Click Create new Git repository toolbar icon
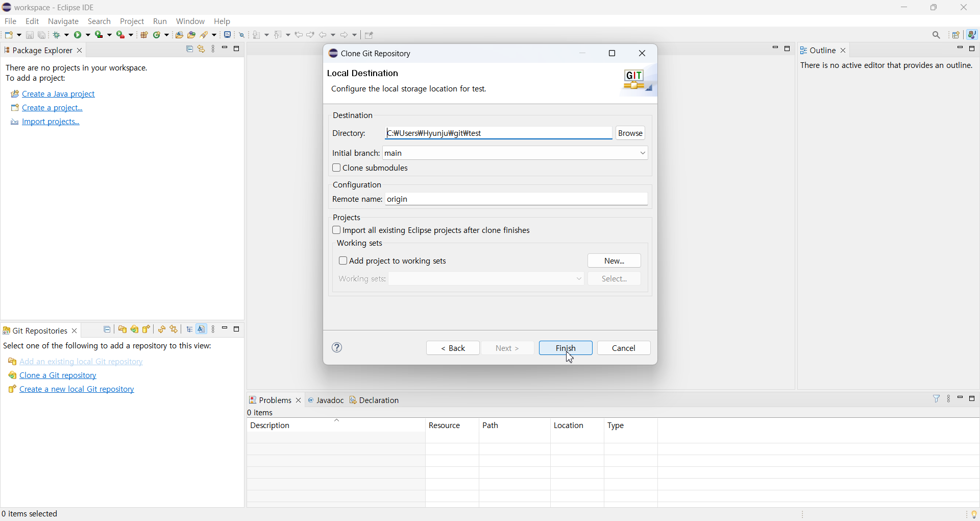The height and width of the screenshot is (521, 980). [147, 329]
